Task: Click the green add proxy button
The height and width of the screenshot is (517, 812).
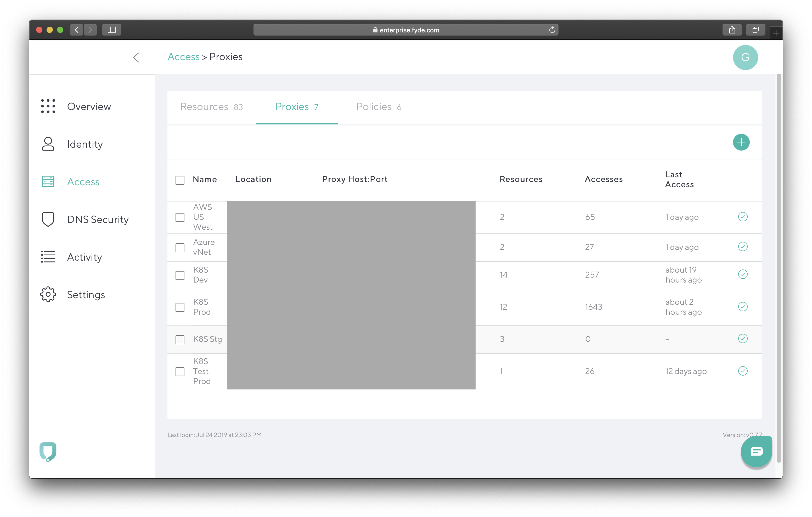Action: pyautogui.click(x=741, y=142)
